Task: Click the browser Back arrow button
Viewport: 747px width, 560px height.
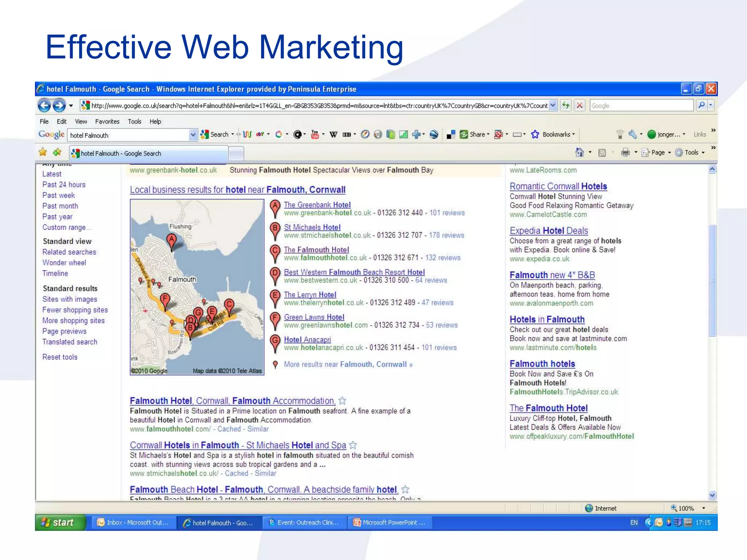Action: tap(44, 106)
